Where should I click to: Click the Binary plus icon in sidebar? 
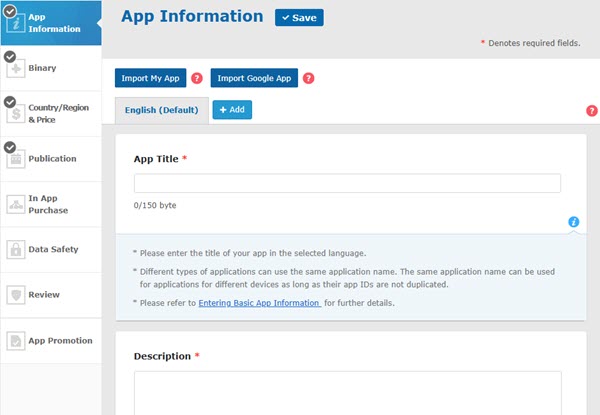[16, 69]
